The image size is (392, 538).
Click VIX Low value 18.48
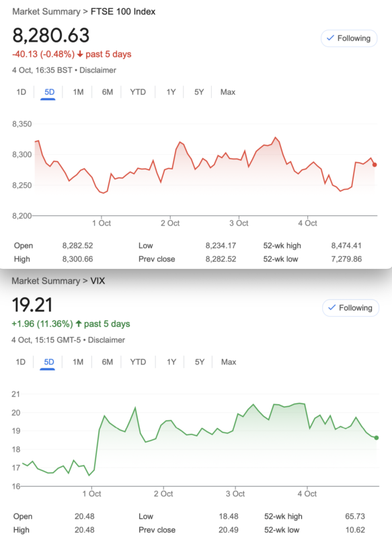coord(229,516)
